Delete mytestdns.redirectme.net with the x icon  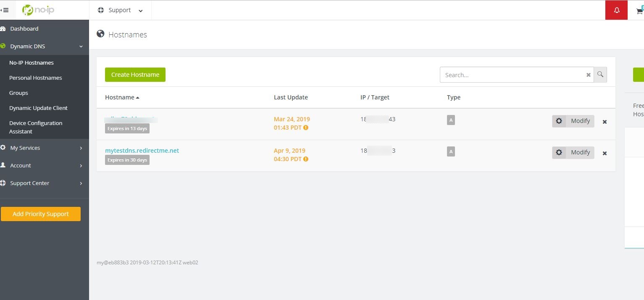coord(605,153)
